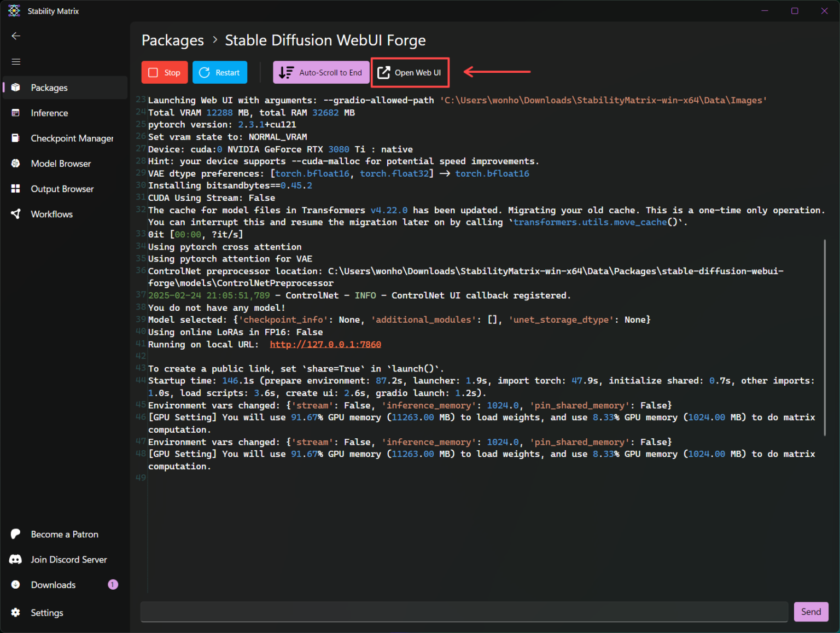Open Settings gear icon
The width and height of the screenshot is (840, 633).
tap(16, 613)
